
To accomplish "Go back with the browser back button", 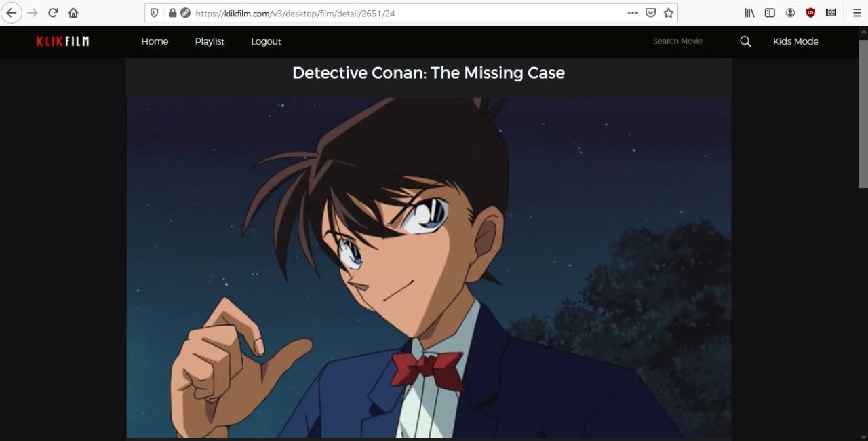I will (x=12, y=13).
